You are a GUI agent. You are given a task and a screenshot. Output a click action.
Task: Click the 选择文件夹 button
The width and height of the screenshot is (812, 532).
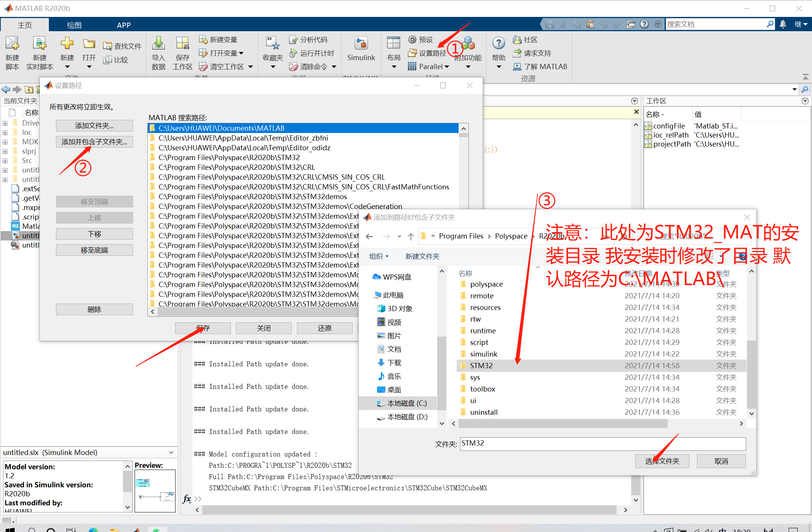(x=662, y=461)
